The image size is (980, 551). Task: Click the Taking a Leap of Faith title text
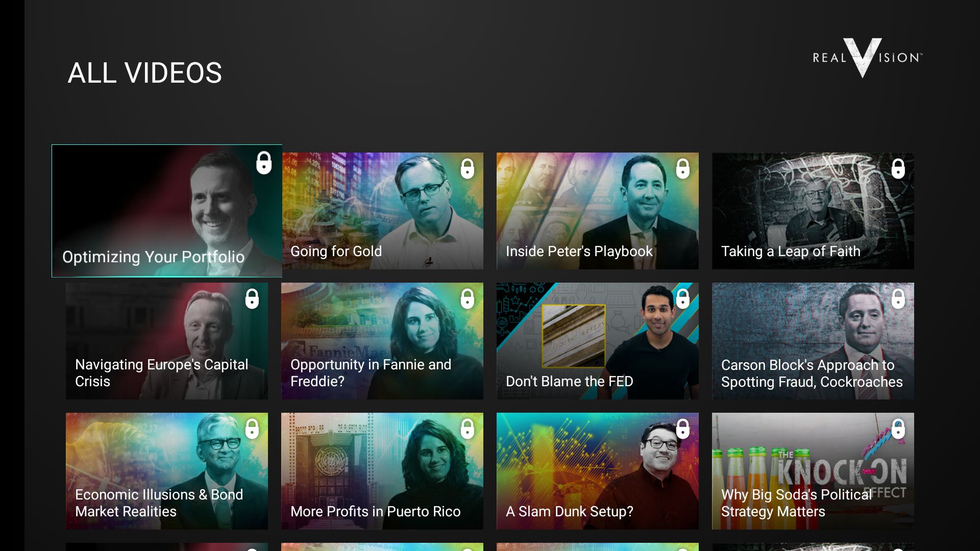[x=790, y=251]
